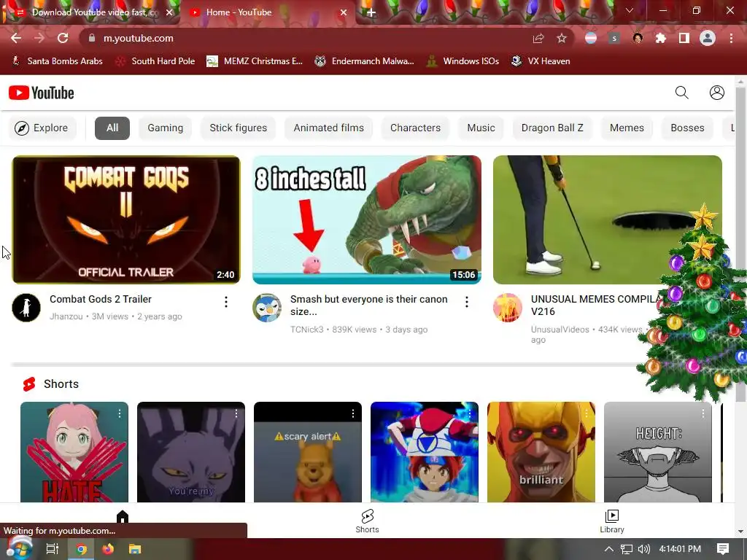Click the Chrome taskbar icon
Image resolution: width=747 pixels, height=560 pixels.
coord(82,549)
